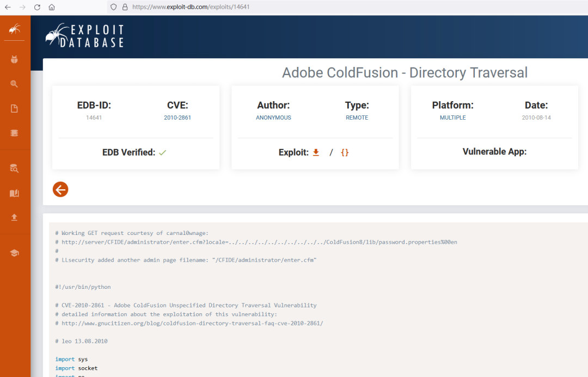Open the Shellcodes chip icon in sidebar
This screenshot has width=588, height=377.
point(15,133)
